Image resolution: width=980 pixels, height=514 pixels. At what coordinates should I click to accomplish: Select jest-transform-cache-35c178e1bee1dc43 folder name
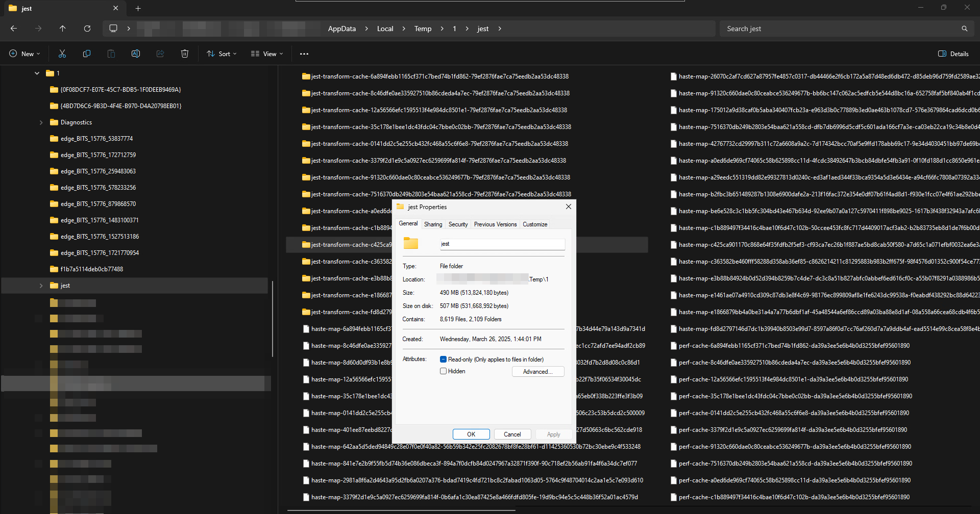tap(441, 127)
